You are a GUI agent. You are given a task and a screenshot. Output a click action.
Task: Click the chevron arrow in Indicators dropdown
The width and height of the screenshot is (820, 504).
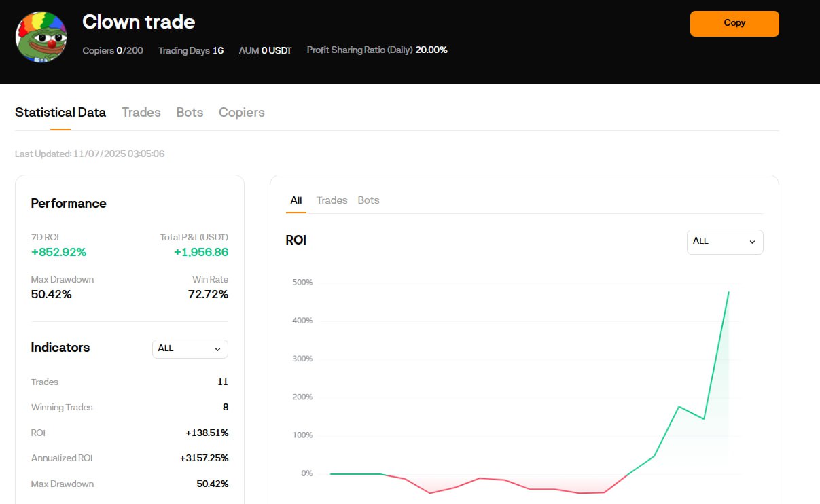coord(217,349)
